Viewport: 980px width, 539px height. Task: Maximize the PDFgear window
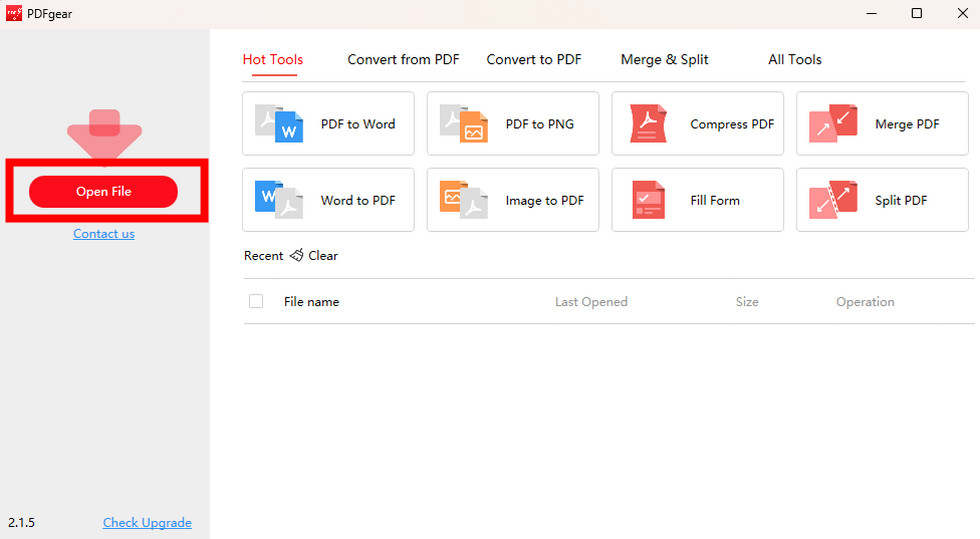[916, 13]
